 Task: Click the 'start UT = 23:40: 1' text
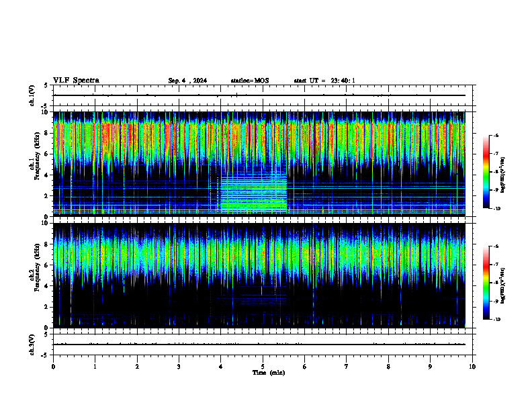tap(324, 81)
